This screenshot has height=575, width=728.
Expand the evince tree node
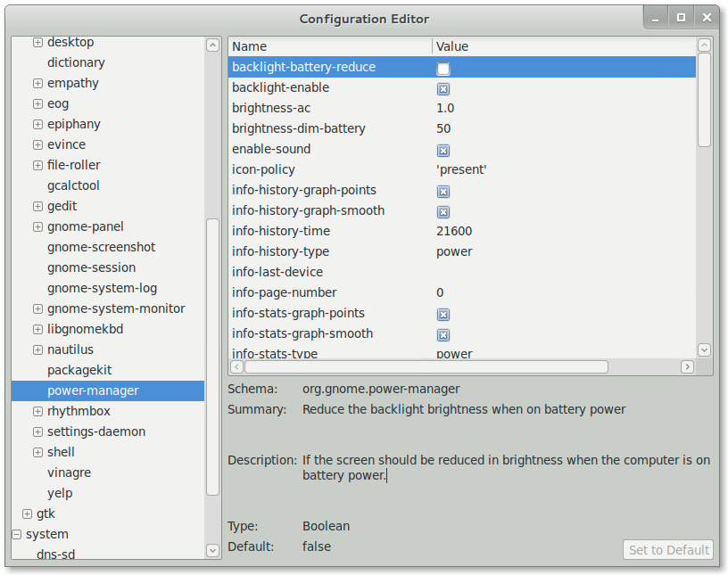(37, 144)
